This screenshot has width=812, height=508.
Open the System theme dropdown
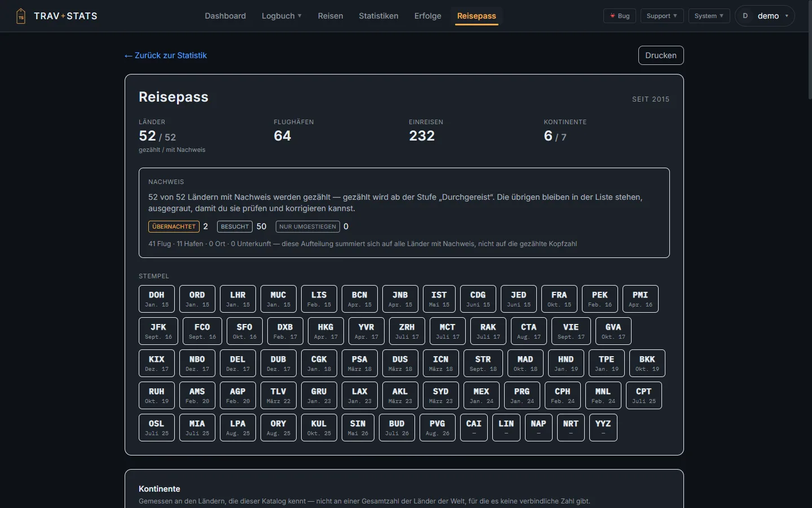[709, 16]
